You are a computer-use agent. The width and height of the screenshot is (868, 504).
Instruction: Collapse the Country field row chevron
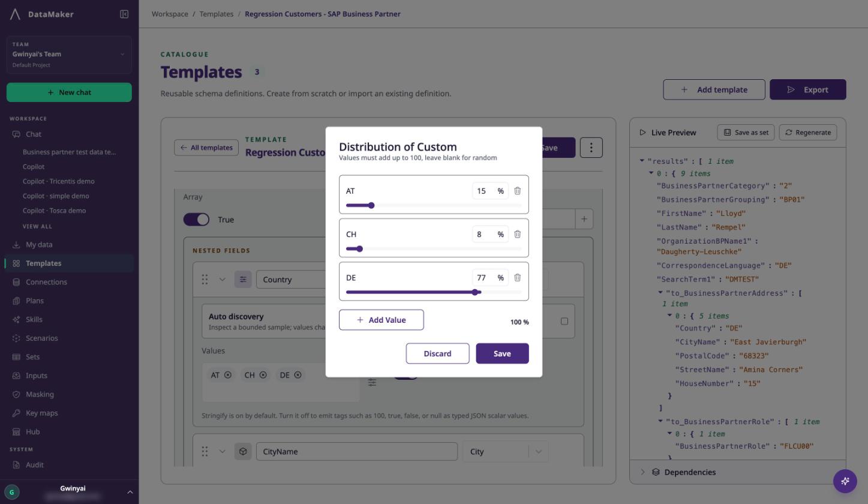pyautogui.click(x=222, y=279)
